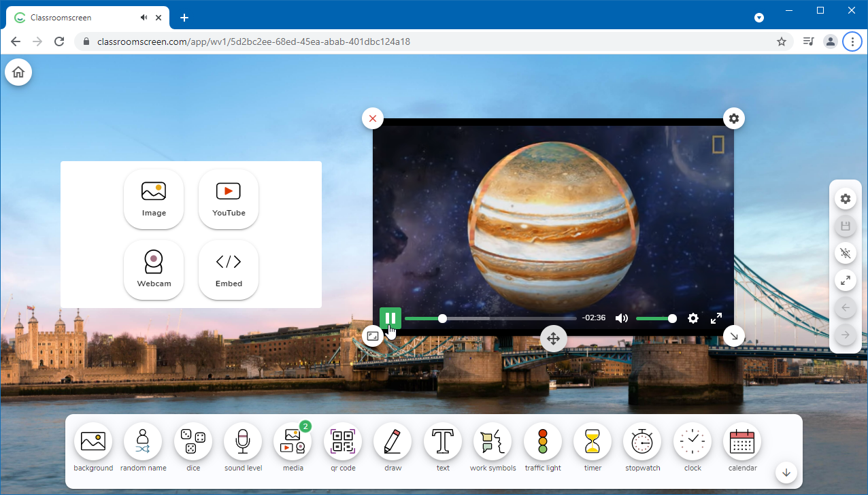The image size is (868, 495).
Task: Open the traffic light widget
Action: pos(542,441)
